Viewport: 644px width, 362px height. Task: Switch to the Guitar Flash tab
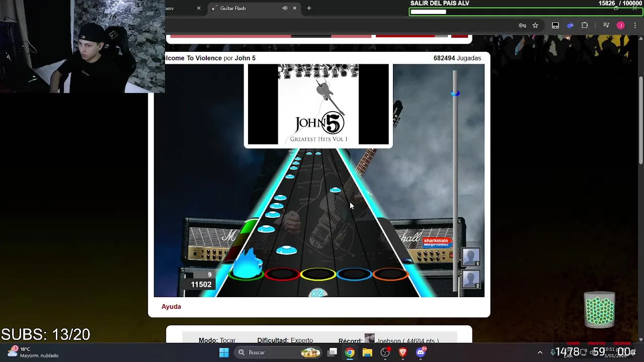pyautogui.click(x=254, y=8)
